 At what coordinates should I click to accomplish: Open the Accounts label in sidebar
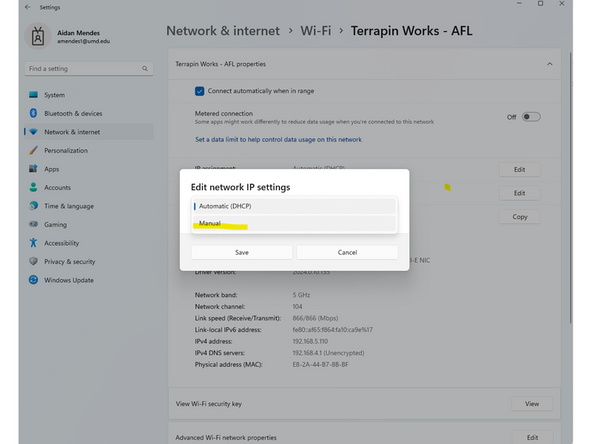pyautogui.click(x=57, y=188)
